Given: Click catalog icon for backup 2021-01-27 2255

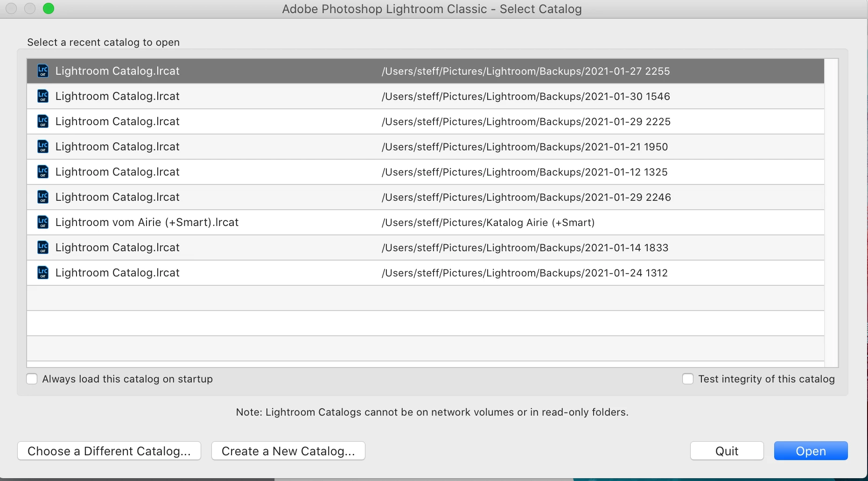Looking at the screenshot, I should (x=43, y=71).
